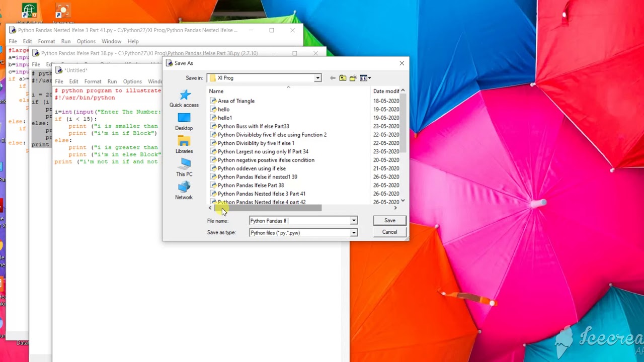
Task: Close the Save As dialog
Action: tap(401, 63)
